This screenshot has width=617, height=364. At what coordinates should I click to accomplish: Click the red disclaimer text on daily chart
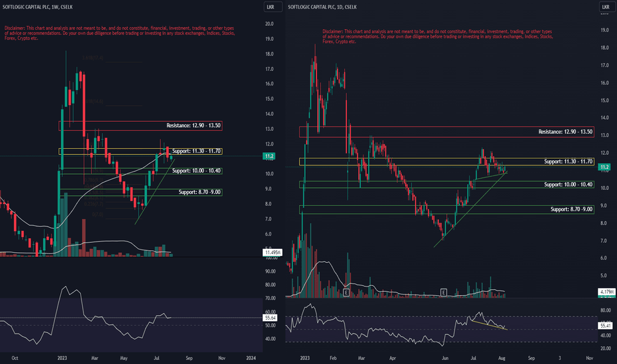pyautogui.click(x=438, y=36)
